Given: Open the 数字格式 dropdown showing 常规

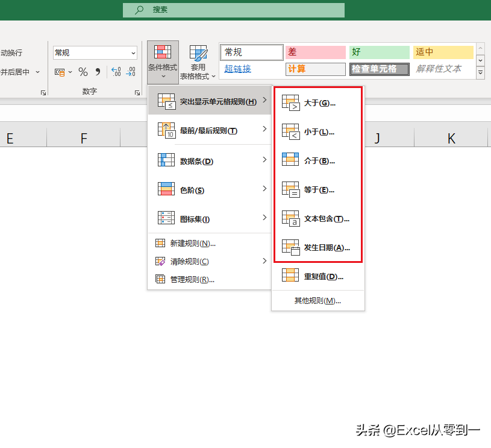Looking at the screenshot, I should 95,52.
